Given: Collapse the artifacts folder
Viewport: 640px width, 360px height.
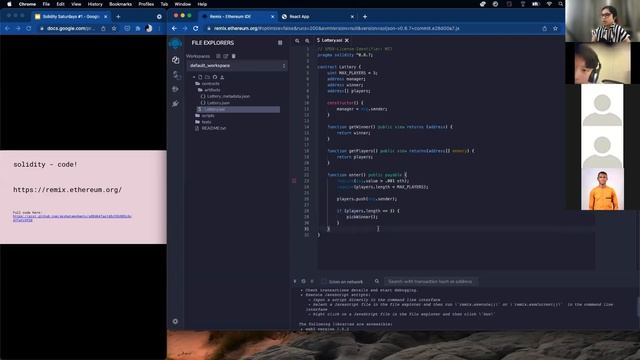Looking at the screenshot, I should (209, 90).
